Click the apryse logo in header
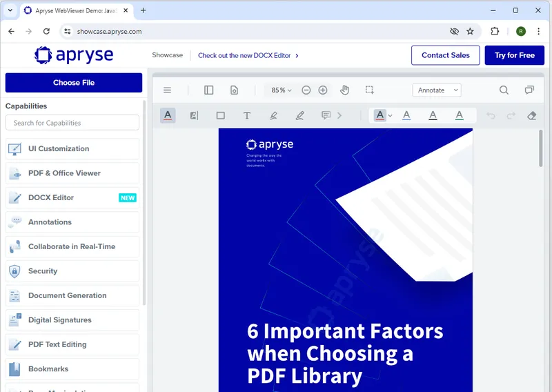This screenshot has width=552, height=392. [x=74, y=55]
